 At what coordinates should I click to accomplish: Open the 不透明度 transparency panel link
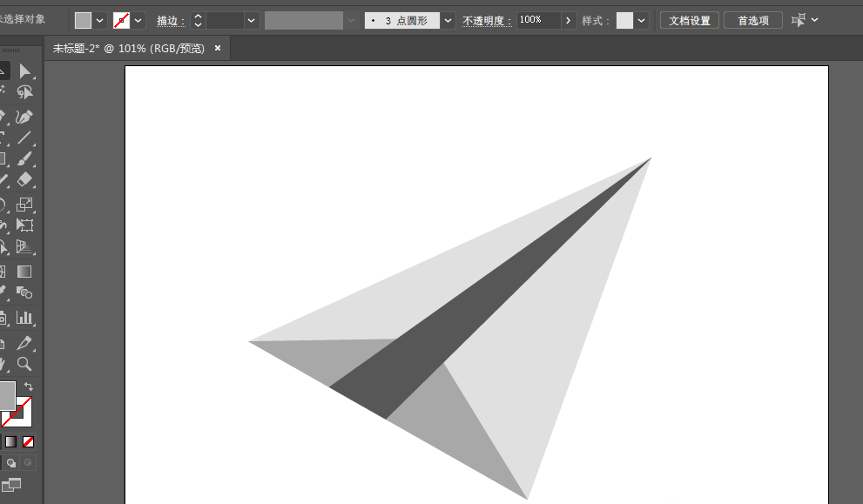tap(487, 21)
